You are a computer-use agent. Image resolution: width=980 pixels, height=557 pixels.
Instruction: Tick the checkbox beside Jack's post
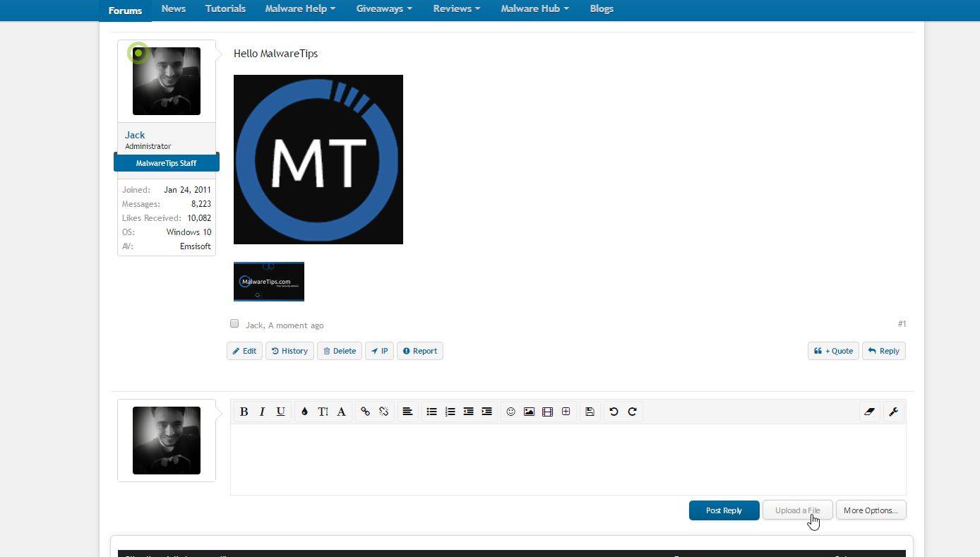[234, 323]
